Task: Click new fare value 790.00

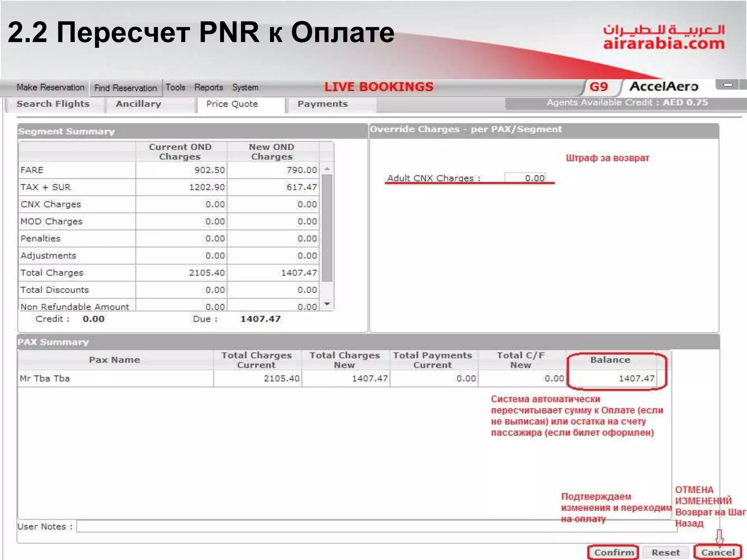Action: pyautogui.click(x=302, y=170)
